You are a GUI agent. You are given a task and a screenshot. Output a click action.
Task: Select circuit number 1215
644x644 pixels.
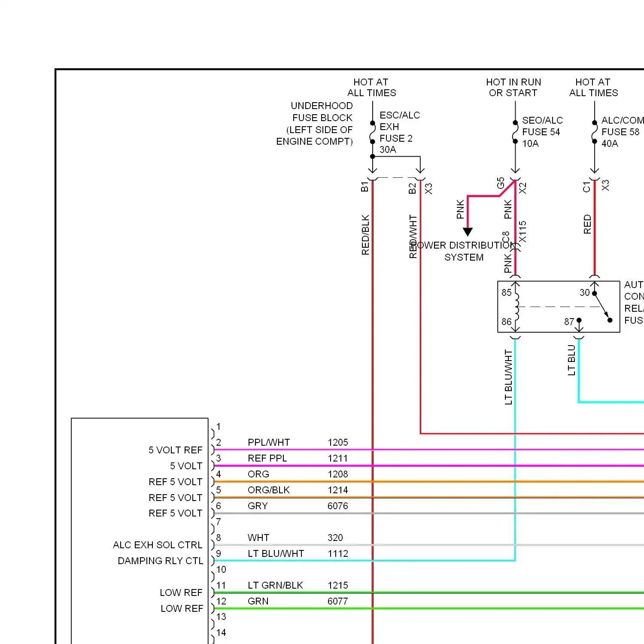click(x=338, y=585)
